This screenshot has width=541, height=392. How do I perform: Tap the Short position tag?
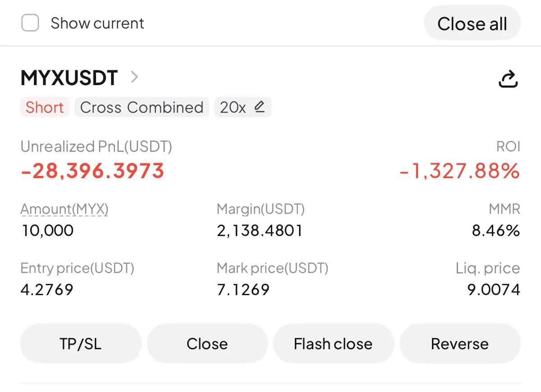coord(45,107)
